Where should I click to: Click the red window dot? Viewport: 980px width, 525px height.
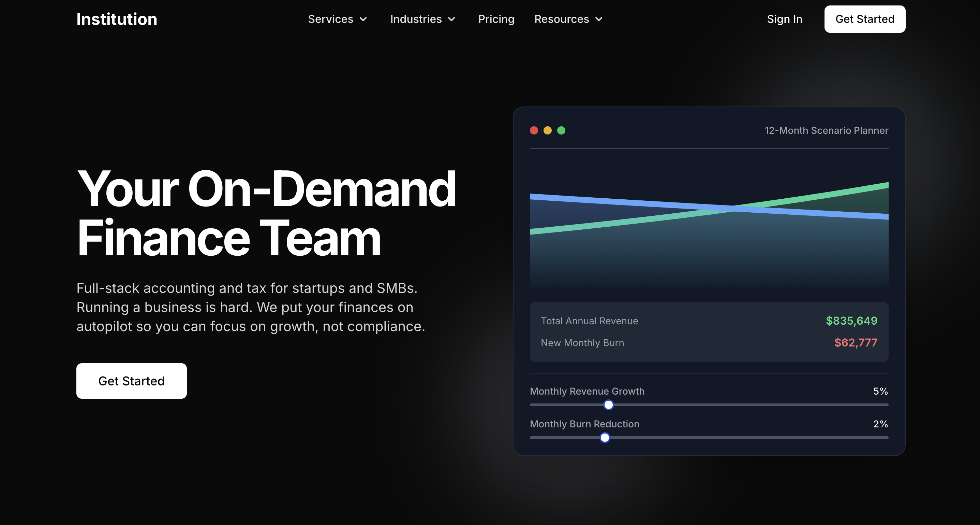coord(534,131)
